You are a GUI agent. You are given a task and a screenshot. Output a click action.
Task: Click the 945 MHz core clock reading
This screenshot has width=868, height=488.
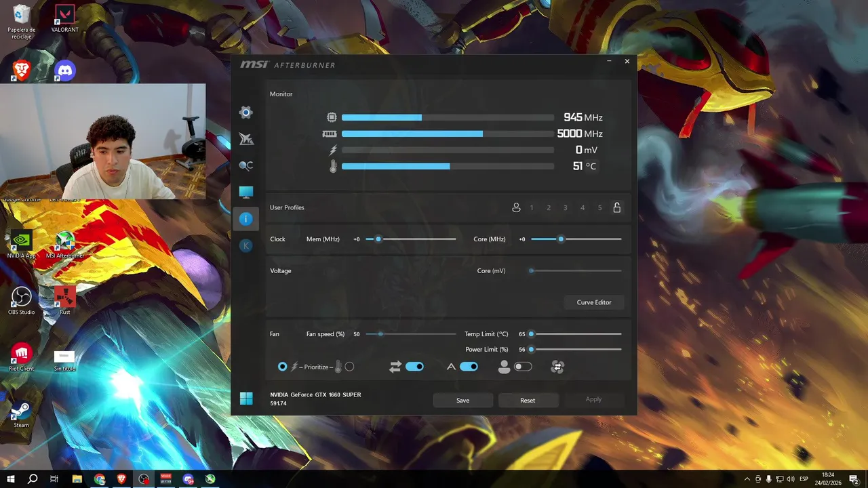[583, 117]
